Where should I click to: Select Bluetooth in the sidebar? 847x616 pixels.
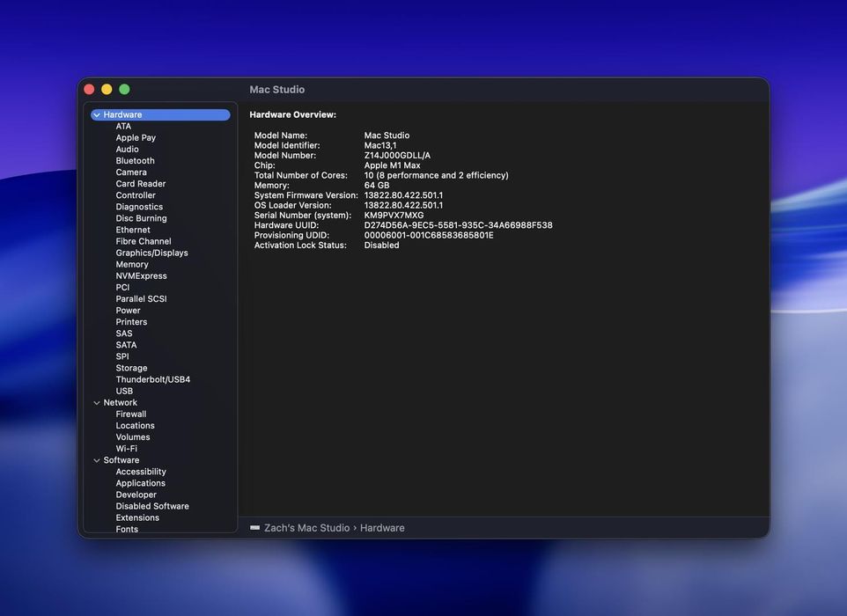135,161
